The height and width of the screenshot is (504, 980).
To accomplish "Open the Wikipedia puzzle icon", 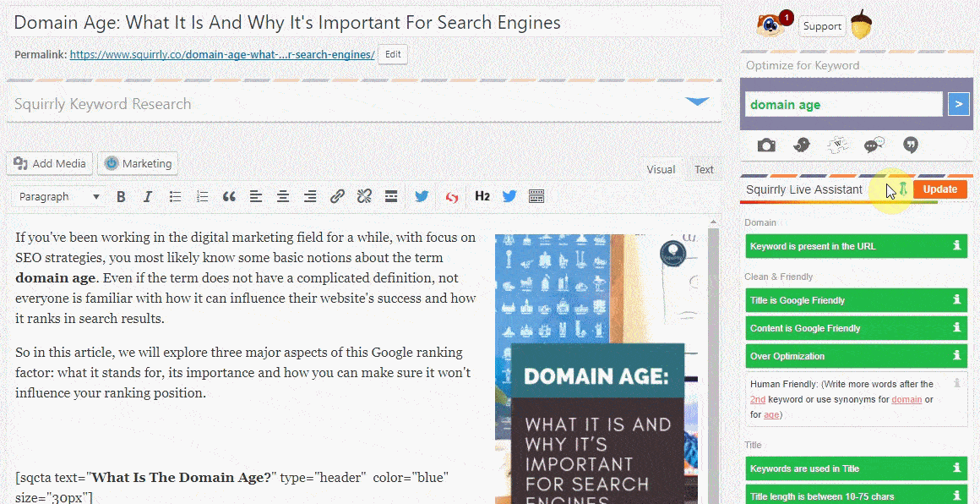I will tap(837, 145).
